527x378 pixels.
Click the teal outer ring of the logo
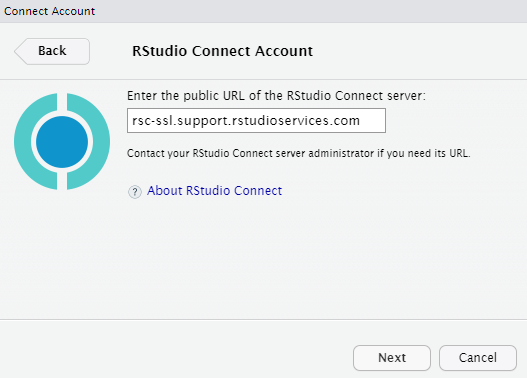[x=23, y=141]
